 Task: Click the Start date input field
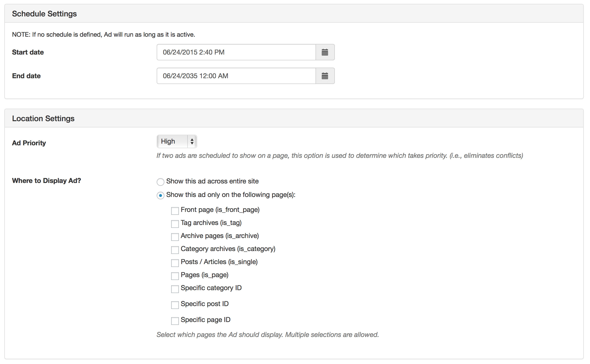236,52
